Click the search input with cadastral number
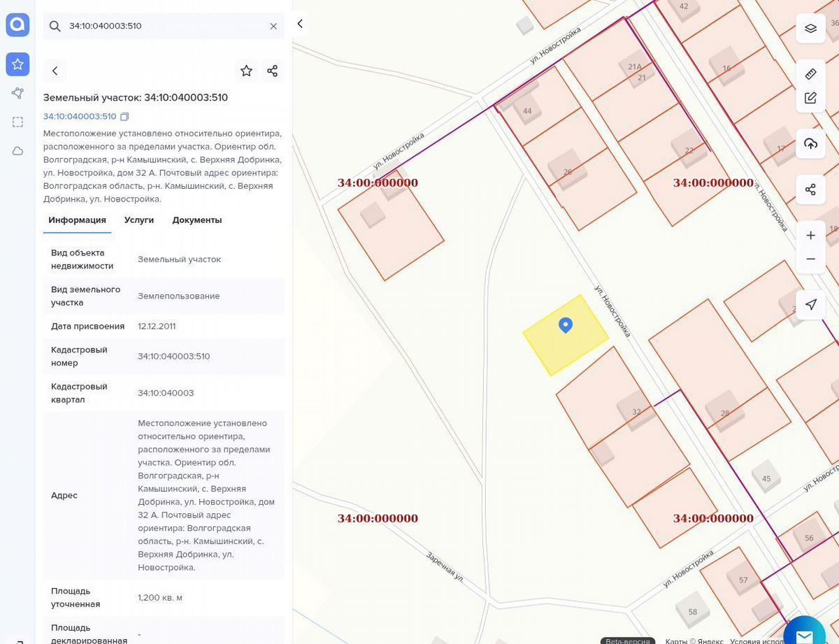 [x=161, y=26]
